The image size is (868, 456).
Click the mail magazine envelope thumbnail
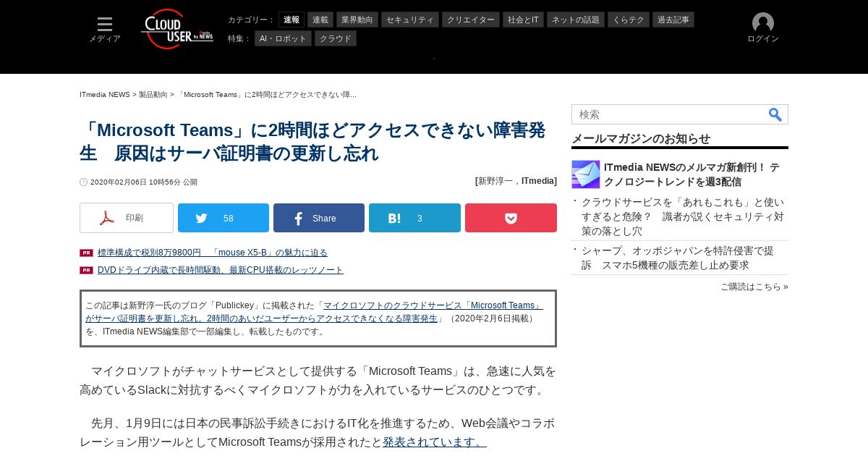click(586, 174)
